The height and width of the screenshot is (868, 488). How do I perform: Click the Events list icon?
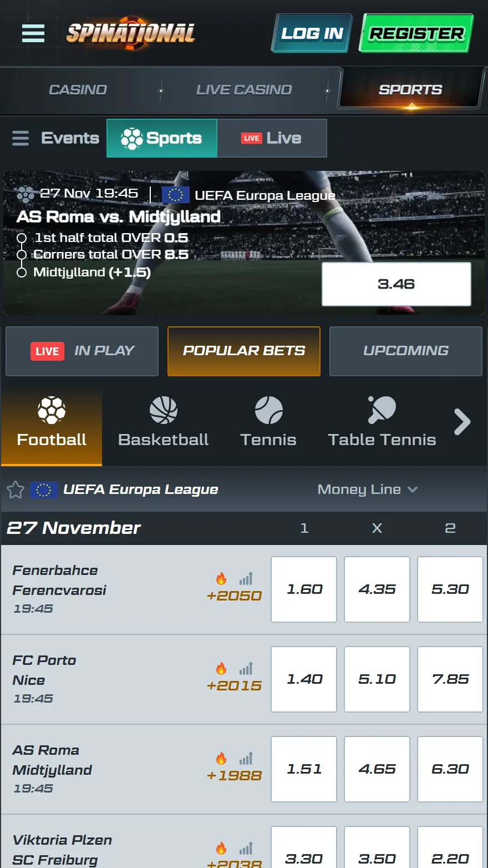(20, 138)
